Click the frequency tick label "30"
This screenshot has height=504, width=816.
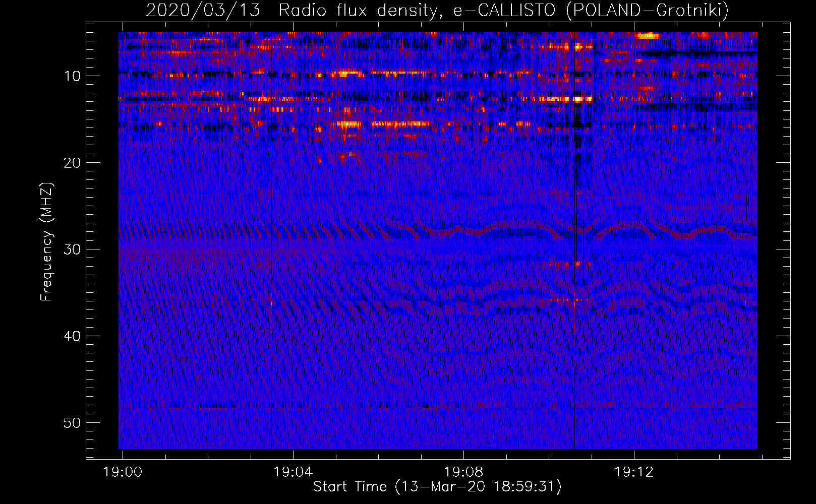click(72, 249)
